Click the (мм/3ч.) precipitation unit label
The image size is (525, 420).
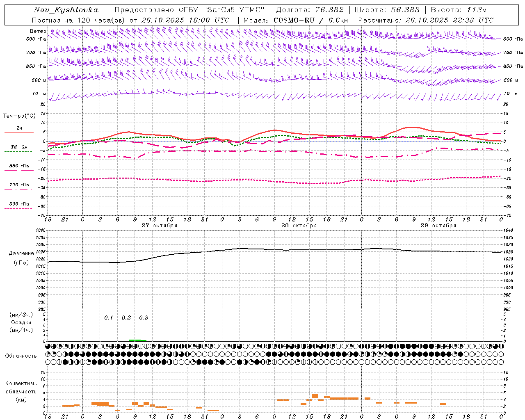coord(21,315)
